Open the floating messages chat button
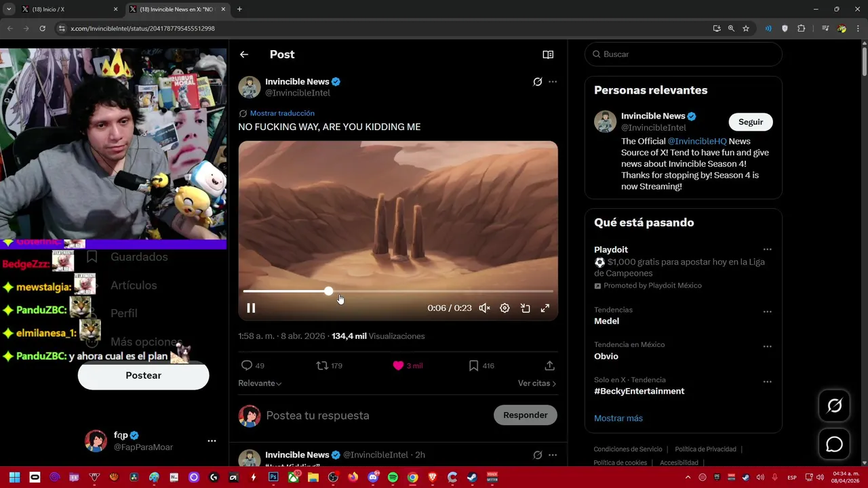Viewport: 868px width, 488px height. point(834,445)
